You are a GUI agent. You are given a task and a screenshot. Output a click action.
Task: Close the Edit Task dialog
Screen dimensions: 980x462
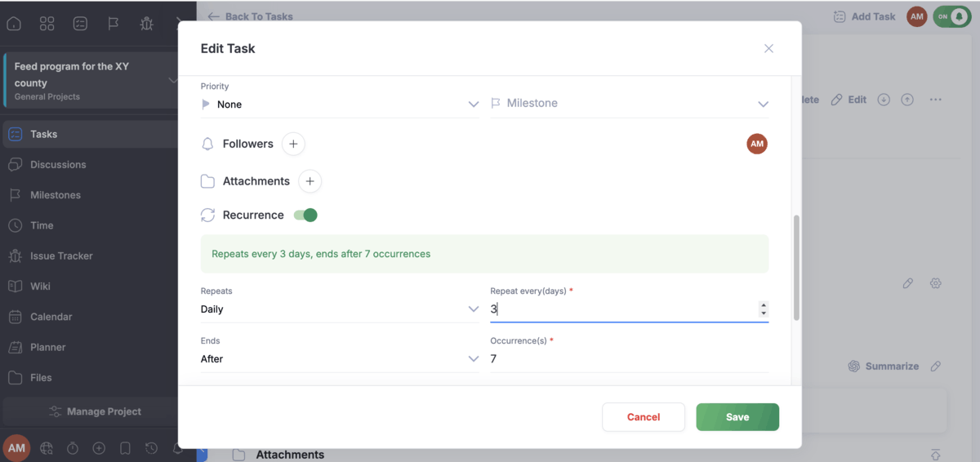coord(768,48)
